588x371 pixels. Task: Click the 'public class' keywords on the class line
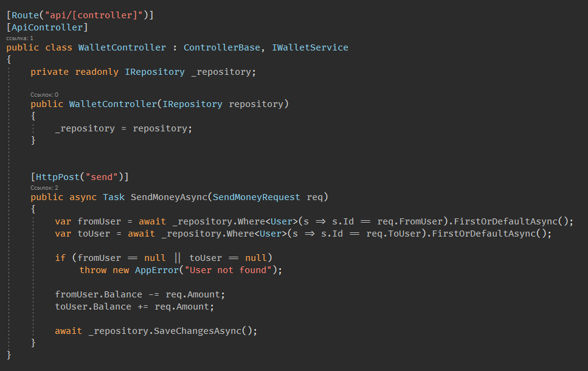click(x=39, y=47)
